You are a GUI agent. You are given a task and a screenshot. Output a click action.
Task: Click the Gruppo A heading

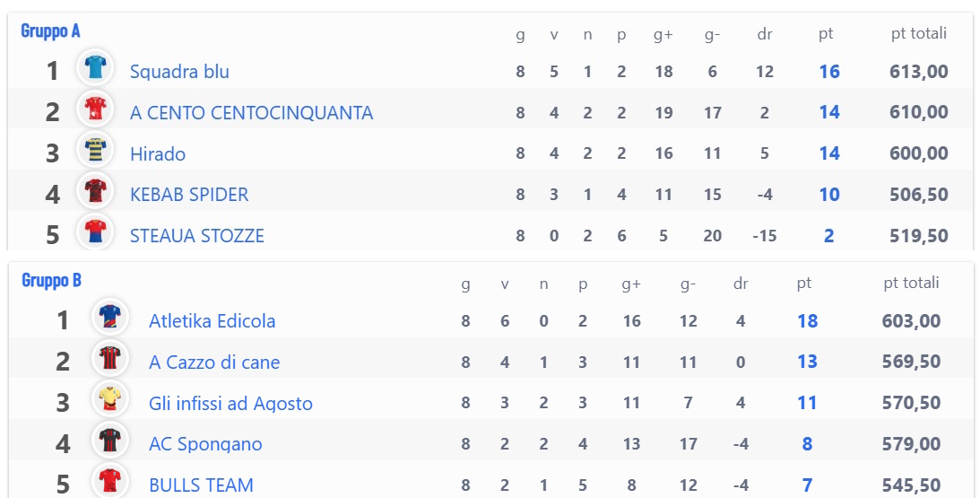[x=50, y=31]
